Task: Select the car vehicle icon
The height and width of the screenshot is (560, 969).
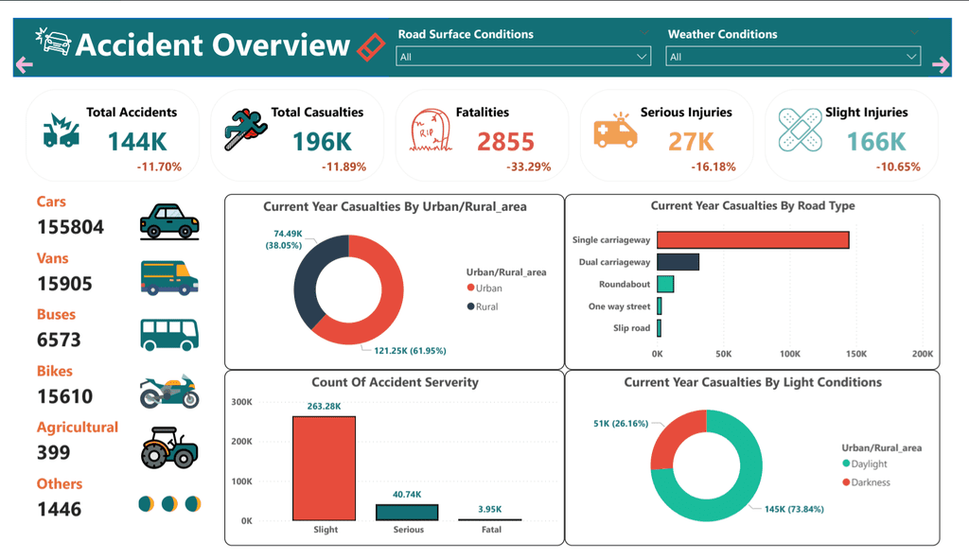Action: pos(169,221)
